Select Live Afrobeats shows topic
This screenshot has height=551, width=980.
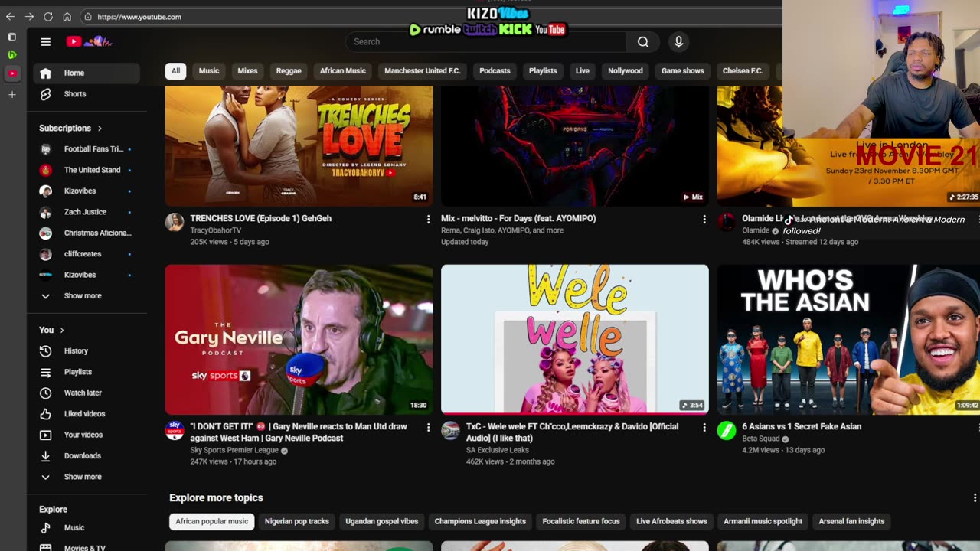pos(671,521)
